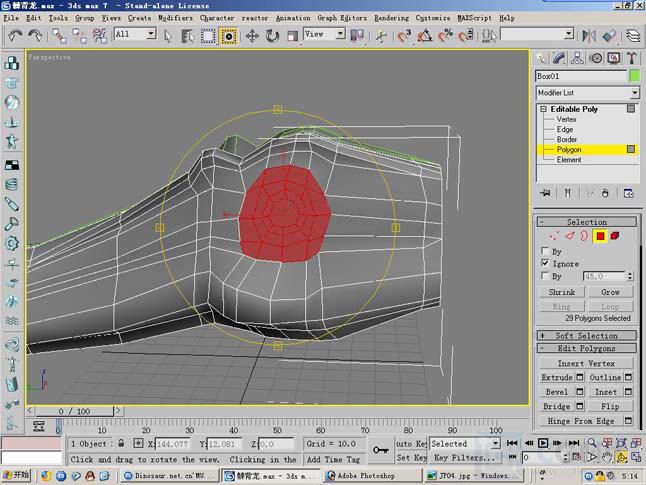Click the Play Animation button

543,443
